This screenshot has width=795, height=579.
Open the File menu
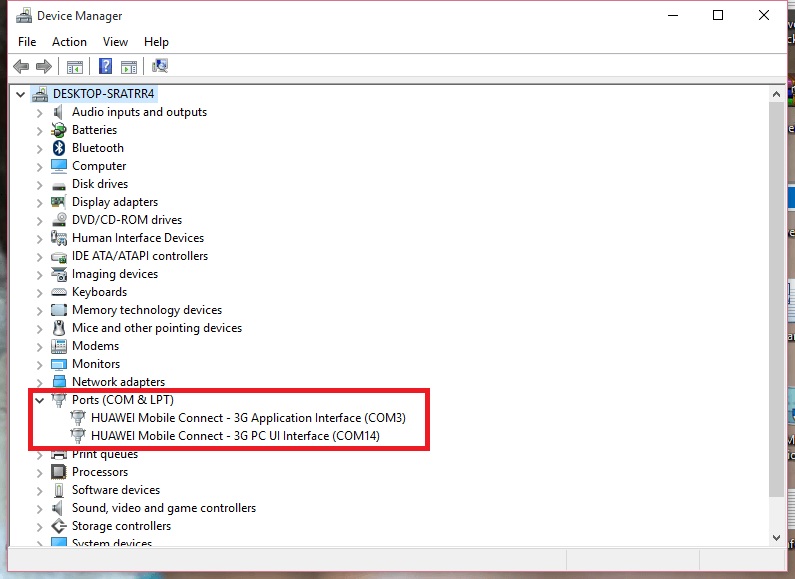(x=27, y=42)
